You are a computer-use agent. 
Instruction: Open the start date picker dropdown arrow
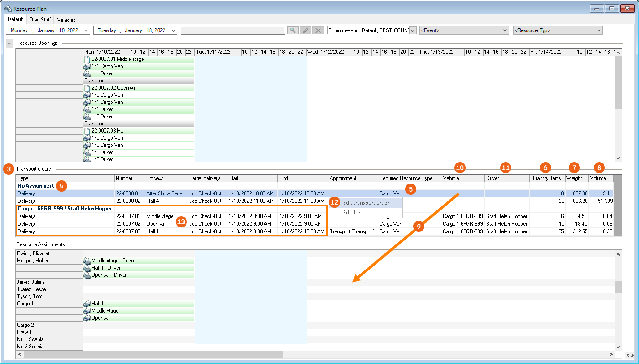[85, 30]
